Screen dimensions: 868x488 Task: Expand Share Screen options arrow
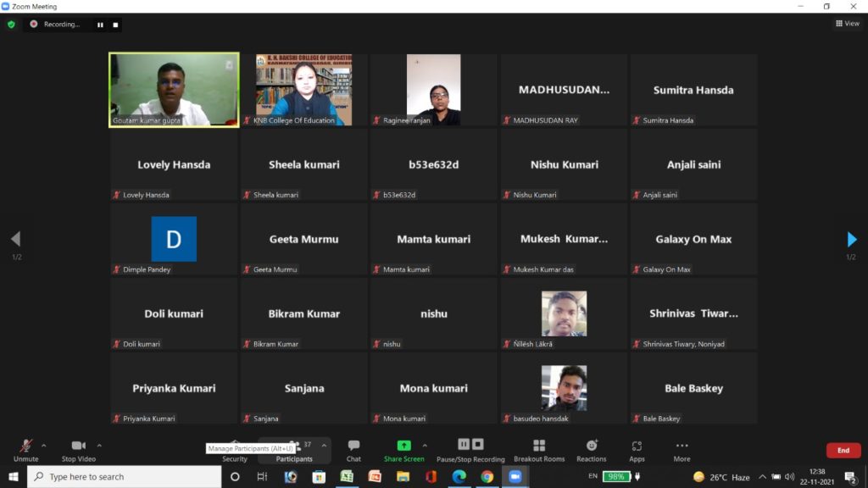coord(425,446)
